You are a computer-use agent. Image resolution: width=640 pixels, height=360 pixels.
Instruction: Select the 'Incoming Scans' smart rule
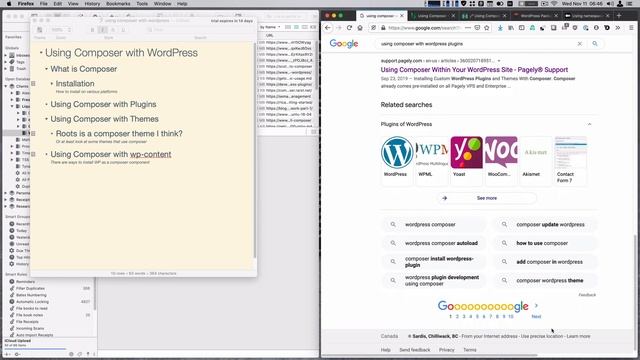(30, 328)
